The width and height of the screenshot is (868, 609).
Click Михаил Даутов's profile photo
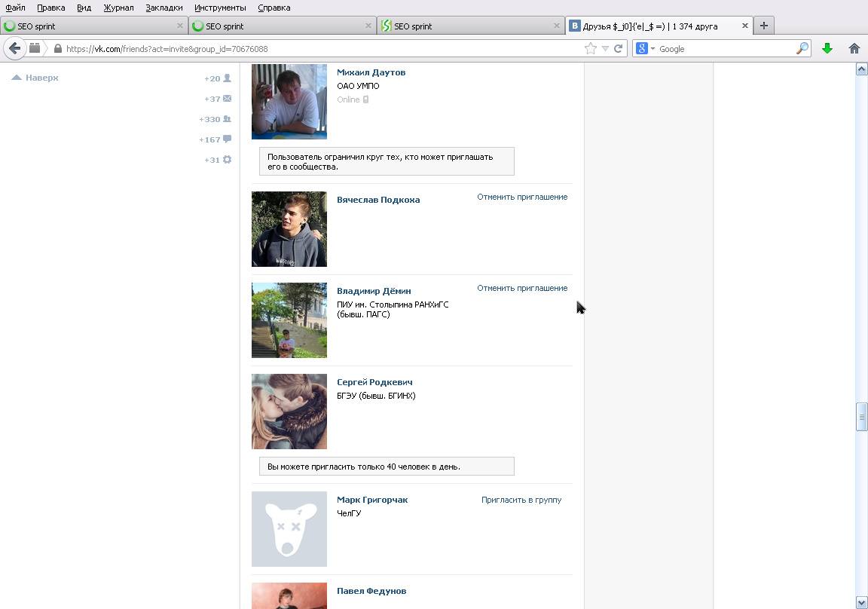click(x=289, y=101)
